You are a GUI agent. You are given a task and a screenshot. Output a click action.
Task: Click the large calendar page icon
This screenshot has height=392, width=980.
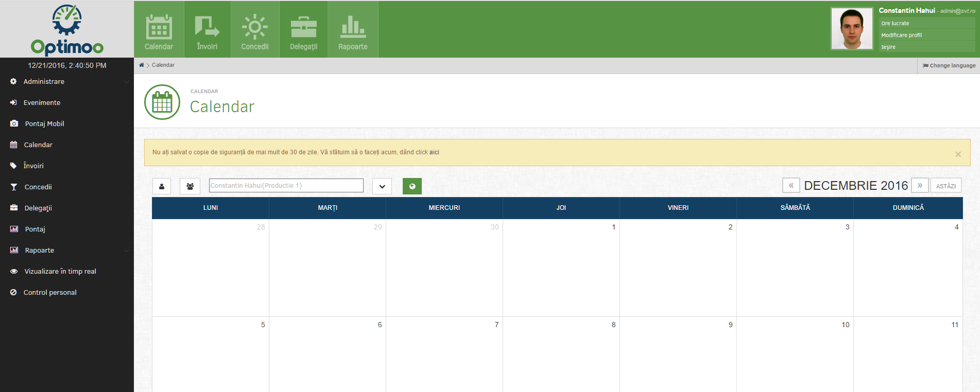(162, 102)
